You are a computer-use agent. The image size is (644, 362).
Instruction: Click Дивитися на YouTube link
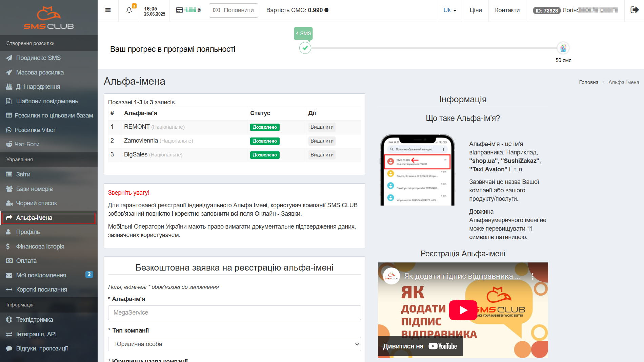point(420,346)
